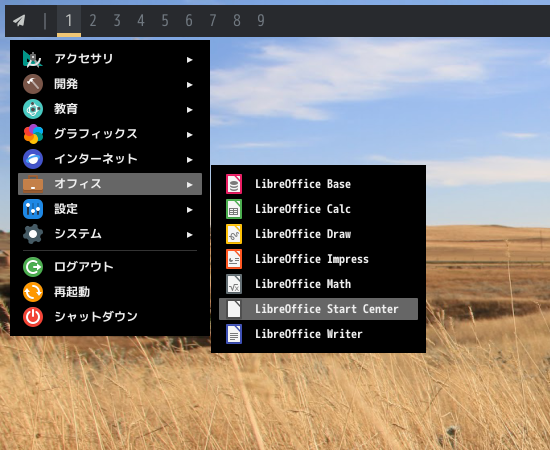
Task: Click the LibreOffice Calc spreadsheet icon
Action: coord(234,209)
